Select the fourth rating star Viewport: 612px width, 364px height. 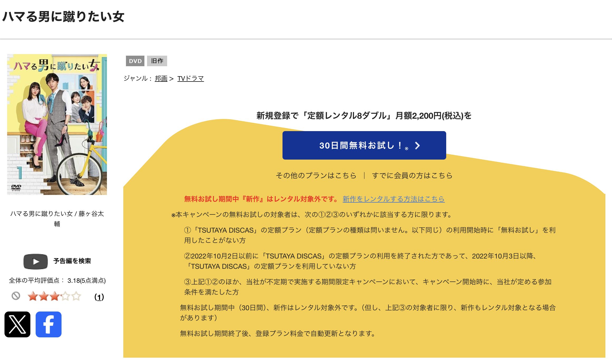click(x=65, y=296)
